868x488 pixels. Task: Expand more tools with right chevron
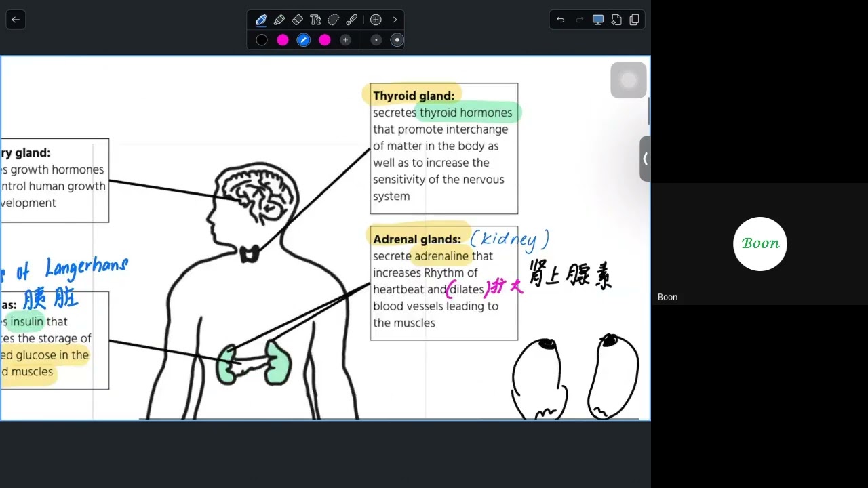tap(395, 20)
